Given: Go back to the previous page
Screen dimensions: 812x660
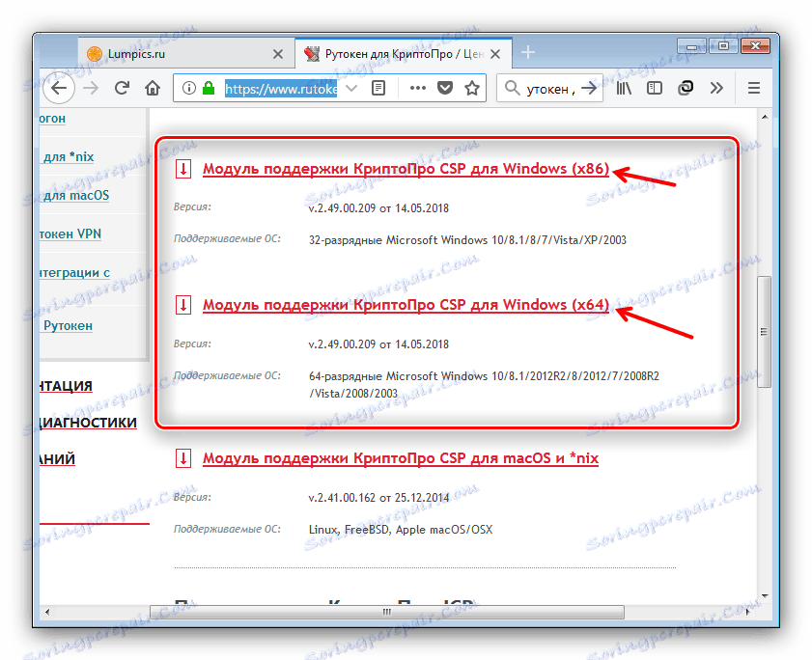Looking at the screenshot, I should (59, 89).
